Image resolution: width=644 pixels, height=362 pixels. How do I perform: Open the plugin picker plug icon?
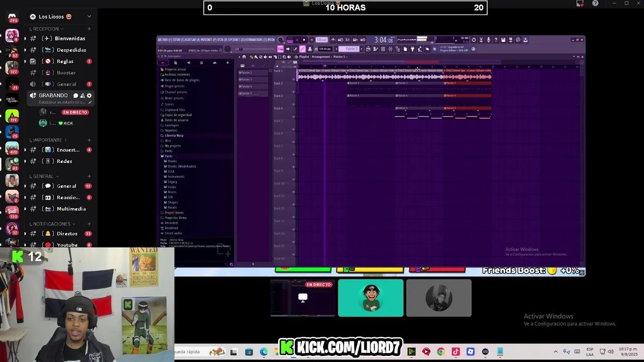(x=413, y=49)
